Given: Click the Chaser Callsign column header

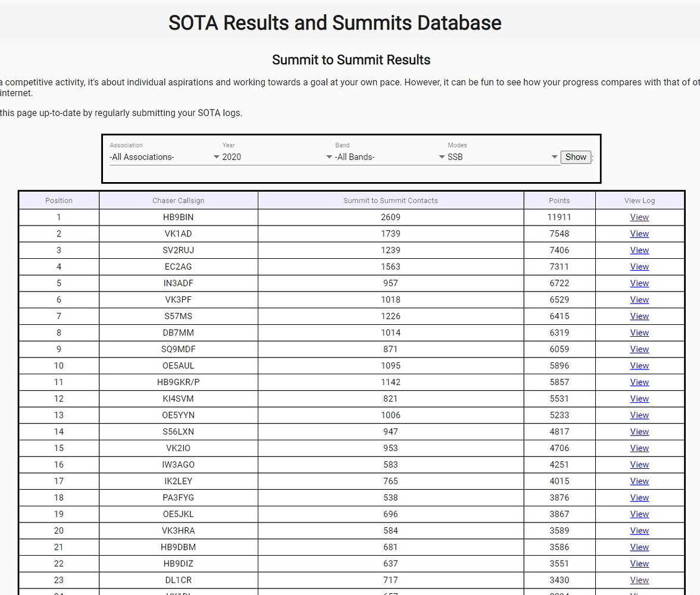Looking at the screenshot, I should (x=178, y=200).
